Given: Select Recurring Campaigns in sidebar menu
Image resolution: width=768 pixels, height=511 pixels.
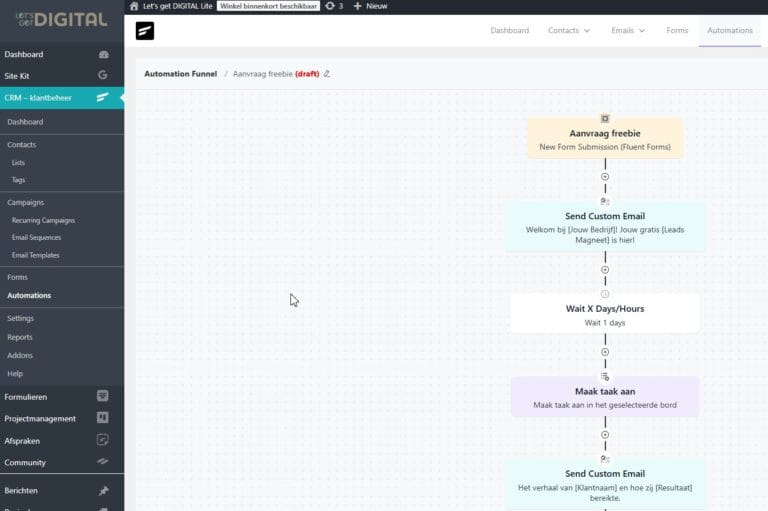Looking at the screenshot, I should [43, 220].
